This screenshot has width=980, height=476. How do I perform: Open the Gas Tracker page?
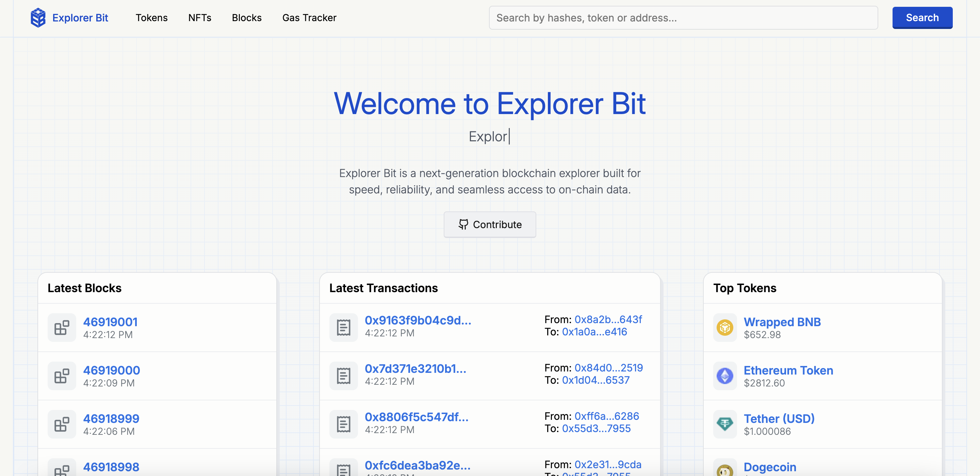309,18
